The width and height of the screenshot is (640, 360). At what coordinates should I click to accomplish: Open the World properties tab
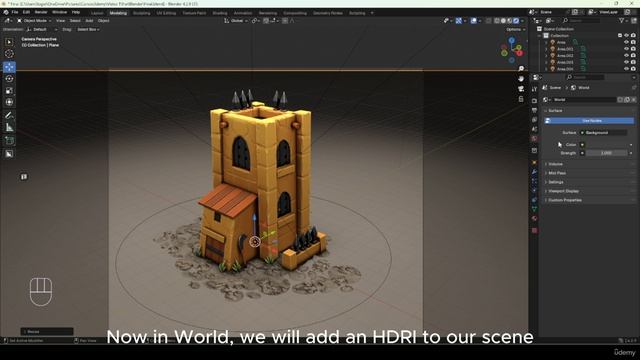[534, 139]
